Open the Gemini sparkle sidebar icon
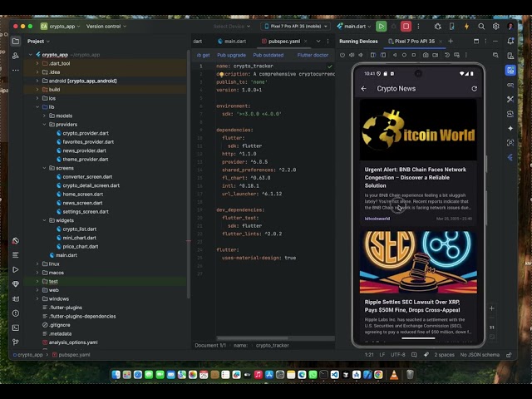The width and height of the screenshot is (532, 399). tap(510, 128)
